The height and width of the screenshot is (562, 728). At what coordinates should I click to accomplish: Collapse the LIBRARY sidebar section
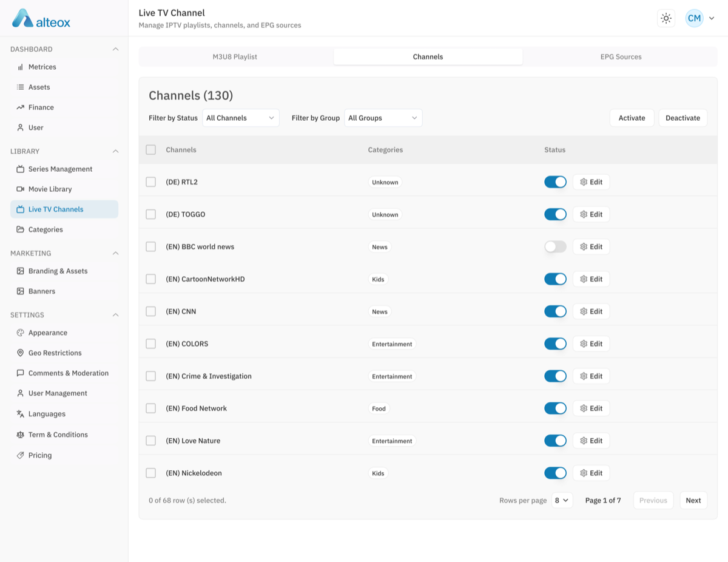115,151
